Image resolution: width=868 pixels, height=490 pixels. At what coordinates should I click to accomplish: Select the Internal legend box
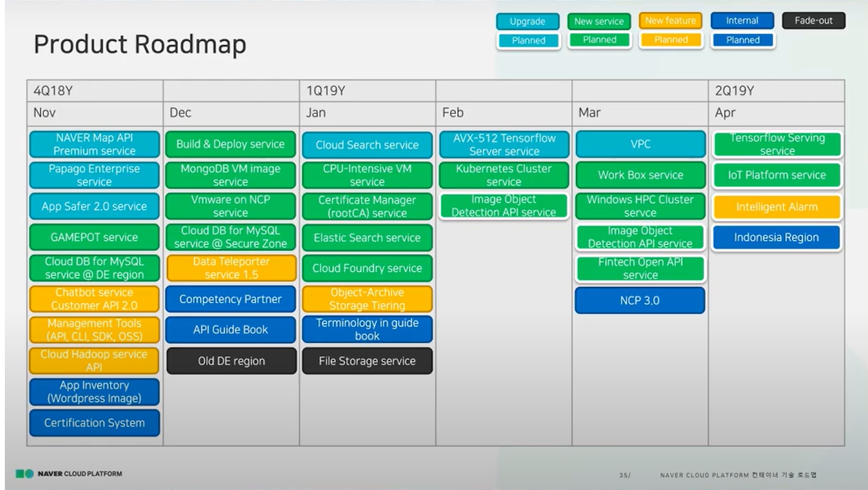(743, 21)
